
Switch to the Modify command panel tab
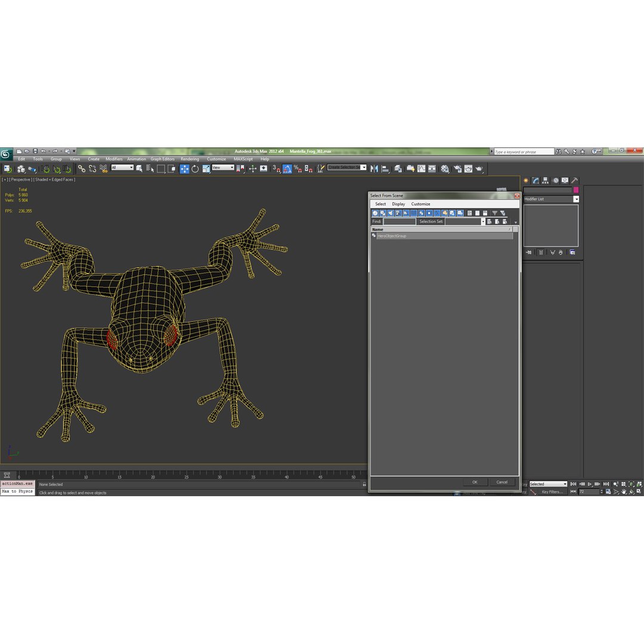pyautogui.click(x=535, y=180)
